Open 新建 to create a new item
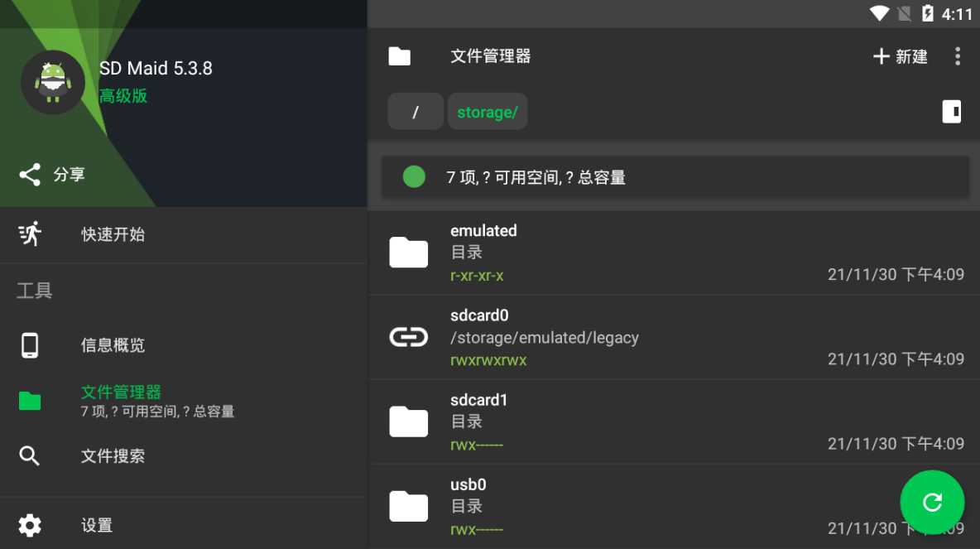Image resolution: width=980 pixels, height=549 pixels. (900, 56)
